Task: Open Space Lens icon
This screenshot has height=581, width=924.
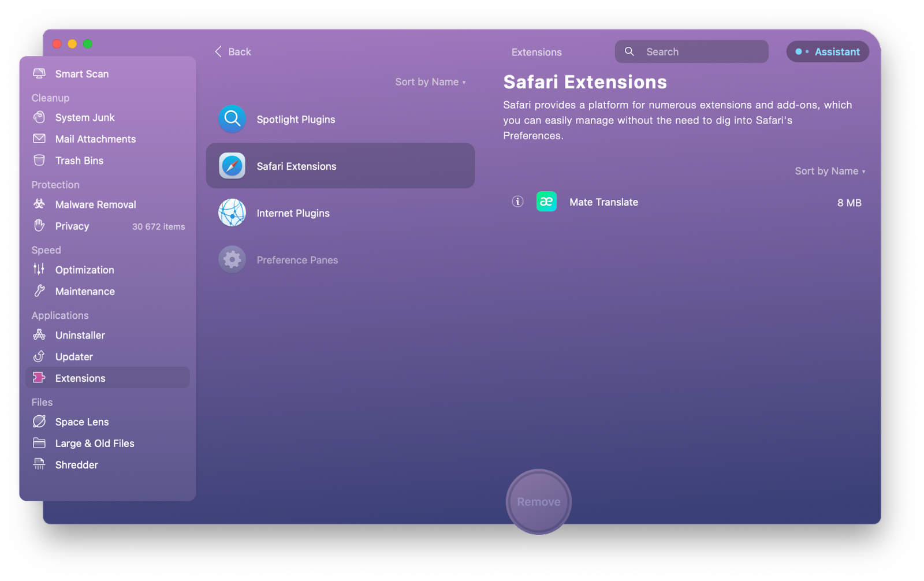Action: (x=39, y=422)
